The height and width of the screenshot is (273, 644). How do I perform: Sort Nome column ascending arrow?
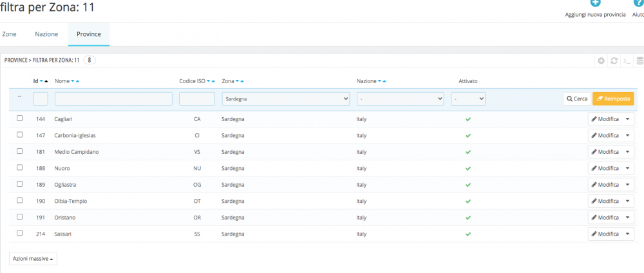click(x=78, y=81)
